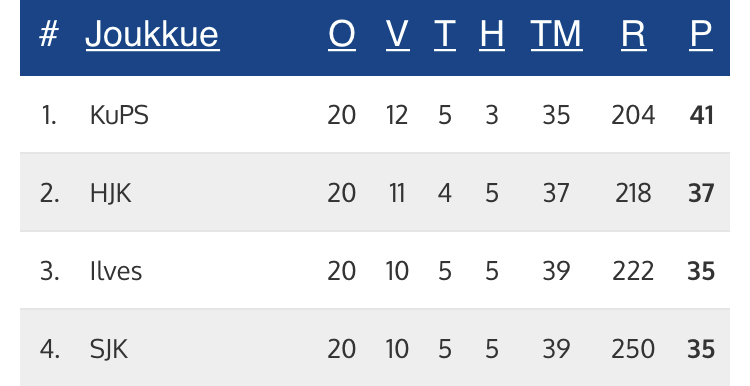Sort standings by V column header
750x386 pixels.
(397, 34)
